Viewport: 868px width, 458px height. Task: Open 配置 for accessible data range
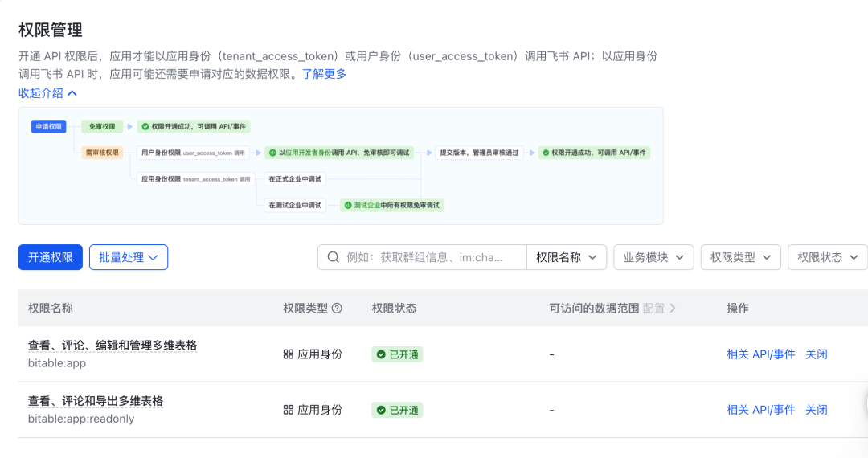click(x=659, y=308)
